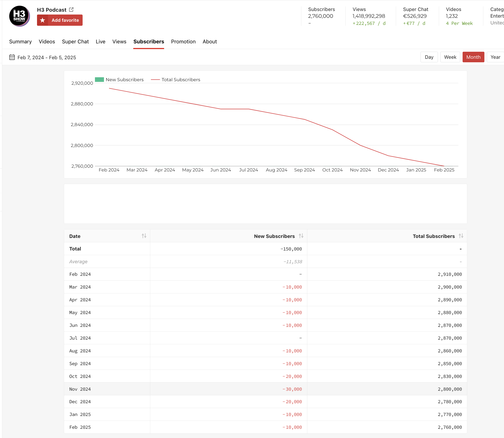Click the Jul 2024 label on chart axis

point(248,170)
